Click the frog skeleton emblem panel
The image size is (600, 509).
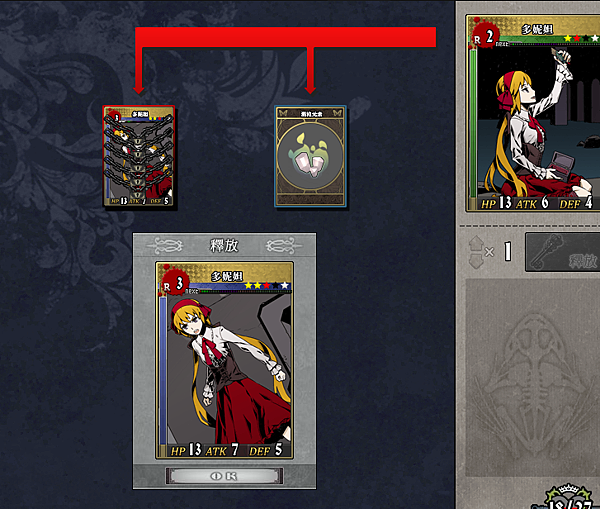[533, 378]
